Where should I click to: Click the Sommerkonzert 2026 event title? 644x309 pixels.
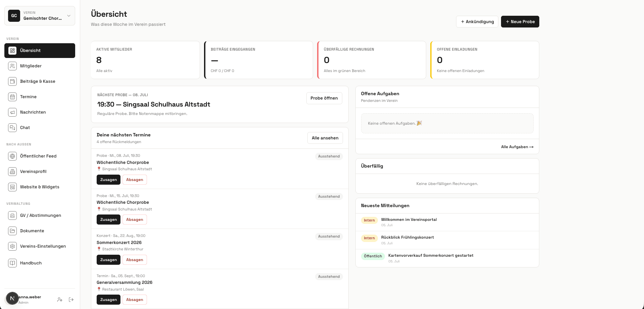(x=119, y=243)
